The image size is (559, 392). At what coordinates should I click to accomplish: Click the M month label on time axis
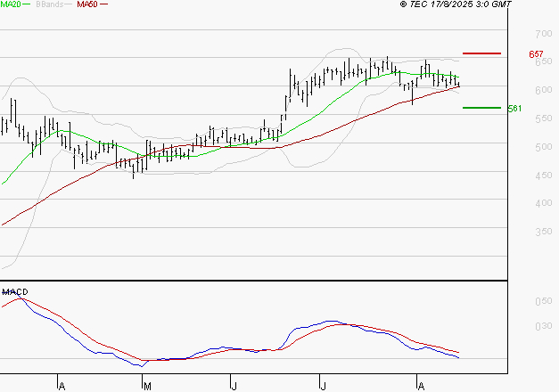pyautogui.click(x=147, y=386)
